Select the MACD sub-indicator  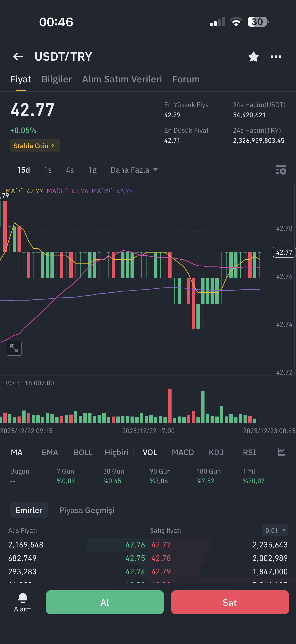tap(183, 452)
